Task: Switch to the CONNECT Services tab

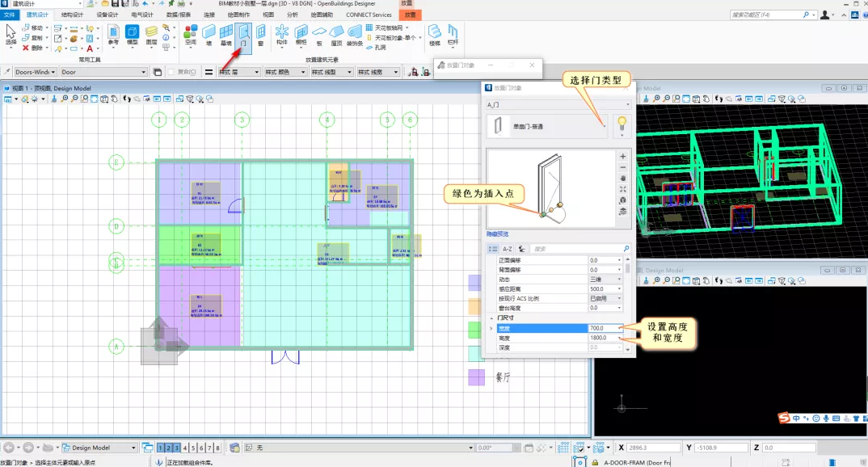Action: 369,15
